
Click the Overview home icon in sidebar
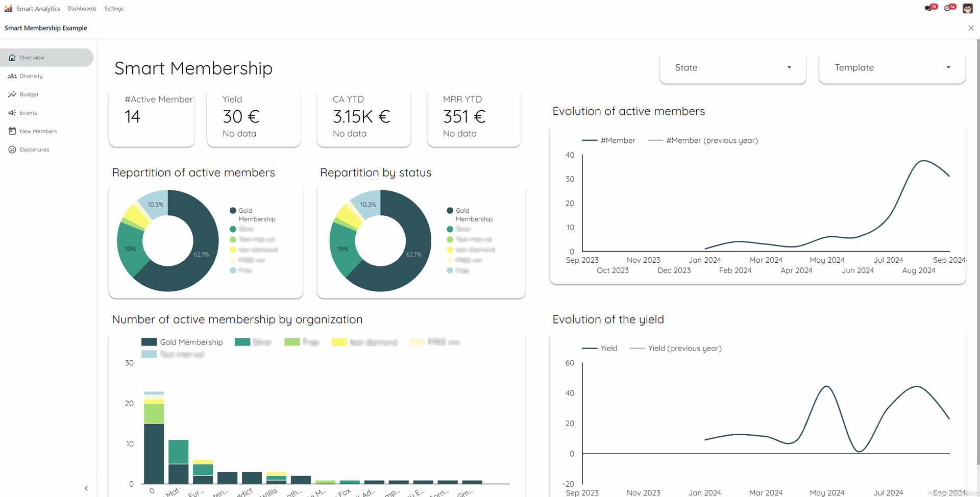[x=12, y=58]
